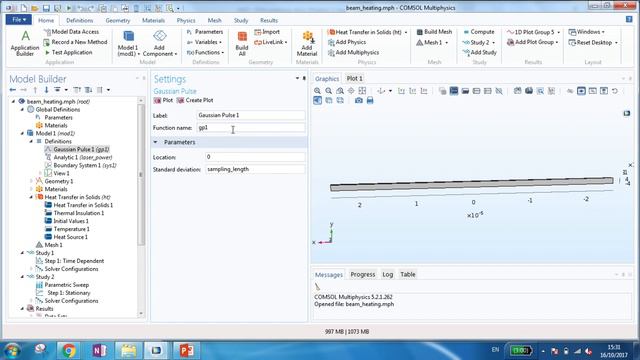Click the Save icon in the title bar
The image size is (640, 360).
46,8
